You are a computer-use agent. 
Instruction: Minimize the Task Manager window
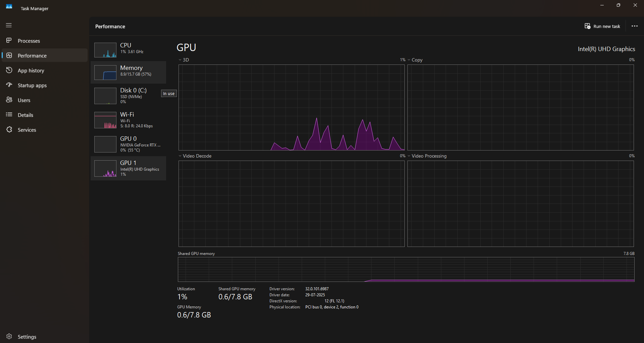(x=602, y=5)
